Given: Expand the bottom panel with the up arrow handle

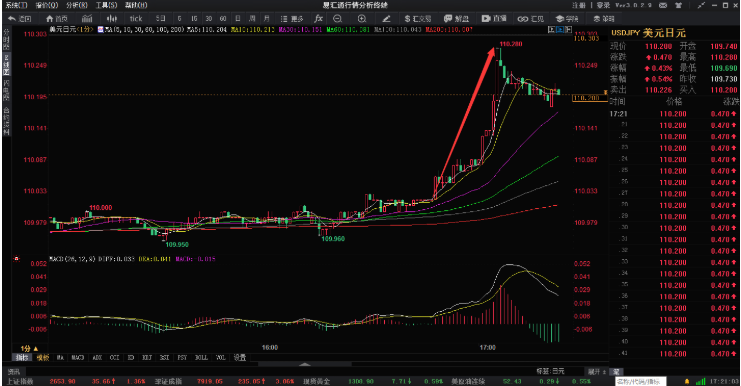Looking at the screenshot, I should point(305,364).
